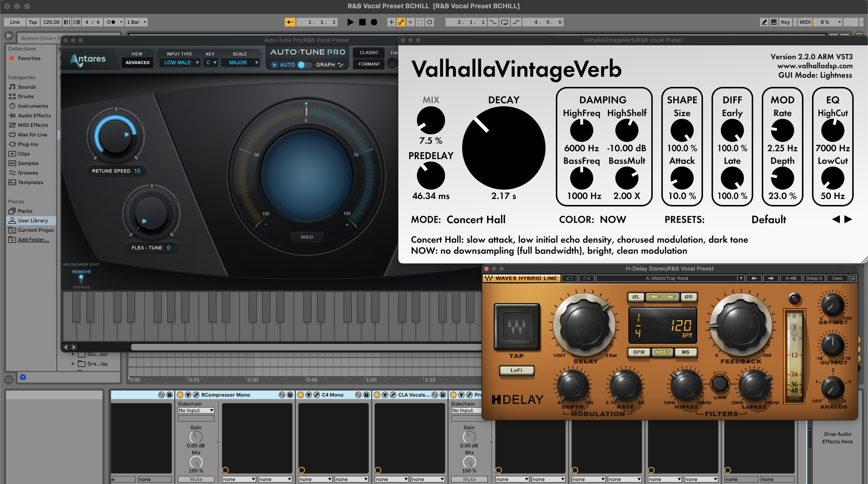Screen dimensions: 868x484
Task: Toggle Auto-Tune AUTO/GRAPH mode switch
Action: coord(304,65)
